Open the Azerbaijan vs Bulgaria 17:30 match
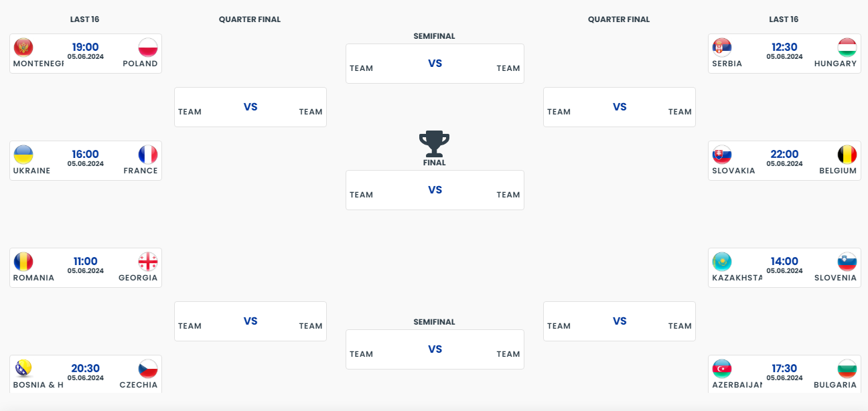The height and width of the screenshot is (411, 868). (x=784, y=374)
